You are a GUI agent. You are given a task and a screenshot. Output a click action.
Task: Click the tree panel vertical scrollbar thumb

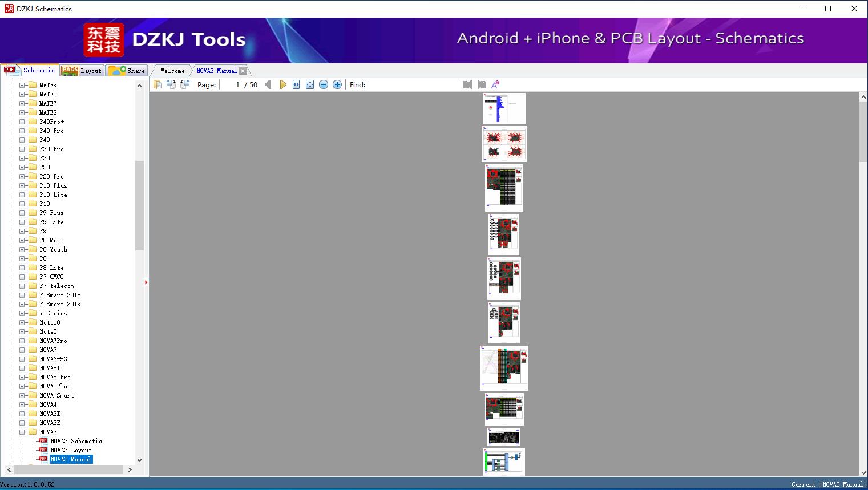tap(139, 205)
